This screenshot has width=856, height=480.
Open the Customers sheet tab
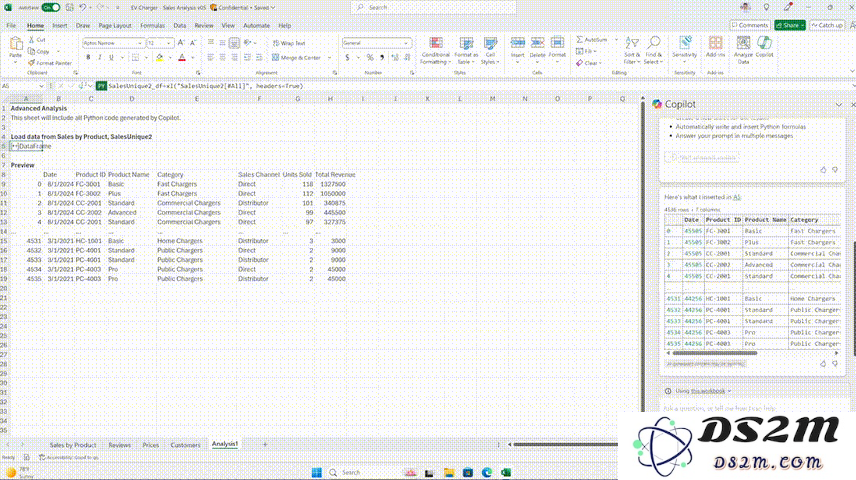click(185, 445)
